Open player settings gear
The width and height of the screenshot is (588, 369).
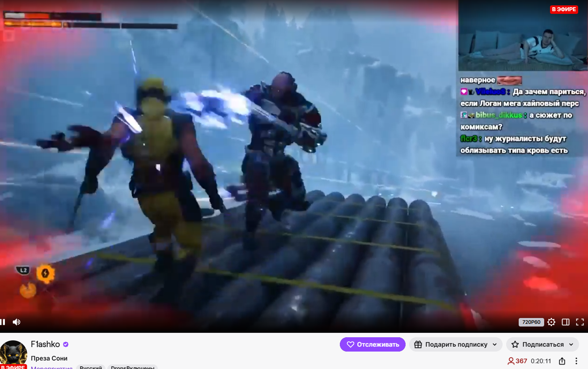551,322
